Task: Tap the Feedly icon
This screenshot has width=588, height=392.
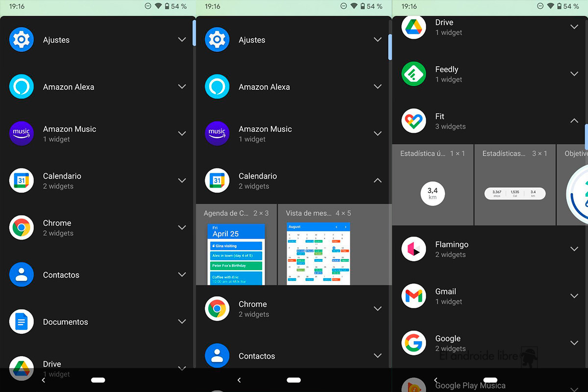Action: point(414,74)
